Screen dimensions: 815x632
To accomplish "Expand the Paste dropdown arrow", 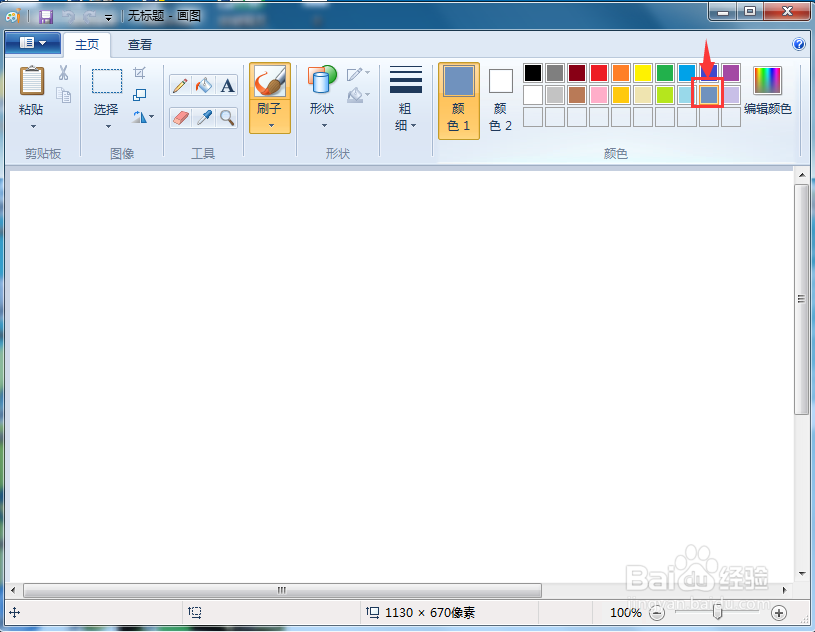I will click(x=33, y=126).
